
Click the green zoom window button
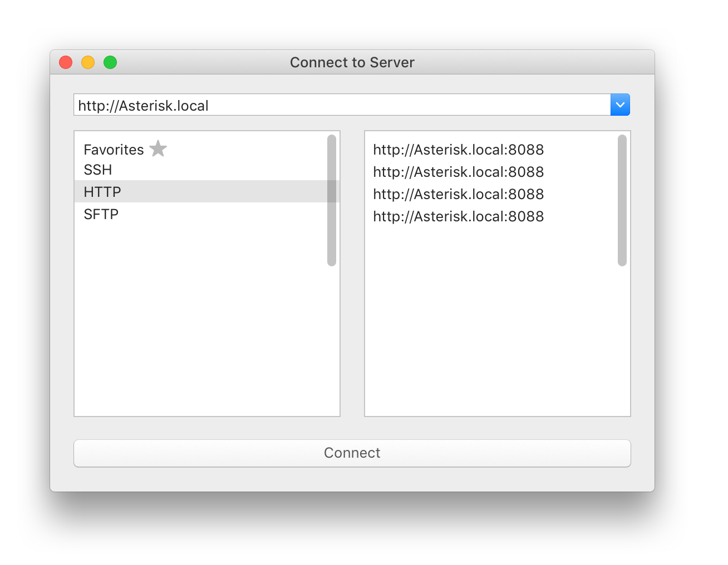click(x=110, y=62)
